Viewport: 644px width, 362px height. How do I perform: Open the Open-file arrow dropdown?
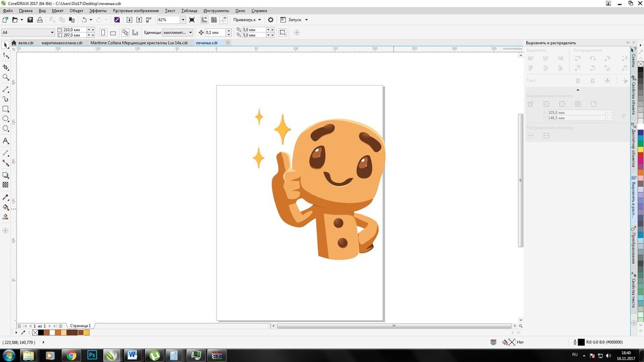coord(21,20)
